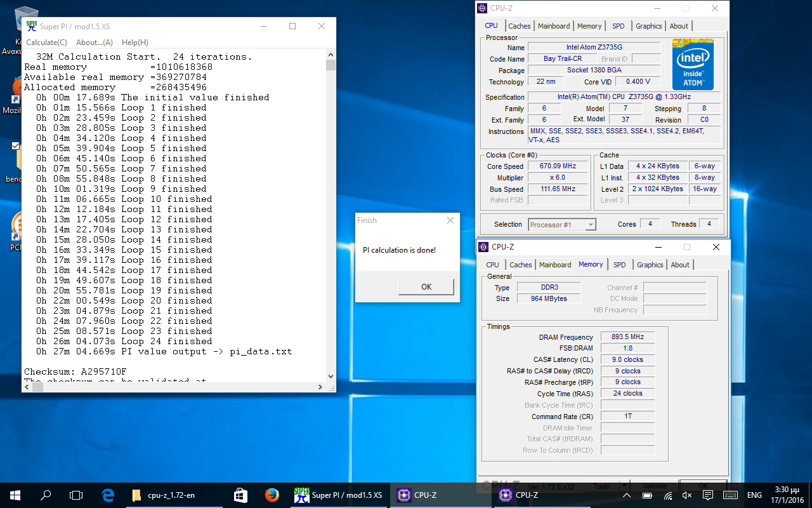
Task: Open Caches tab in lower CPU-Z
Action: (x=521, y=265)
